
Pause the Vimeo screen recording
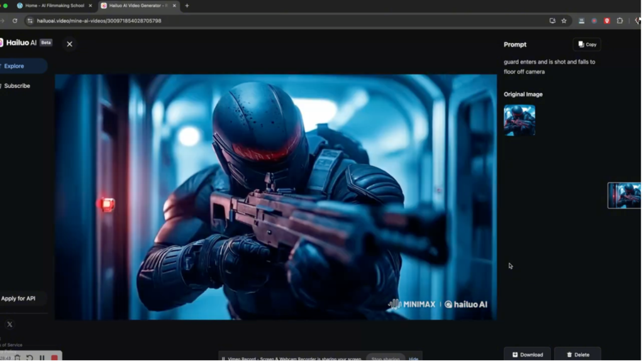[x=42, y=359]
